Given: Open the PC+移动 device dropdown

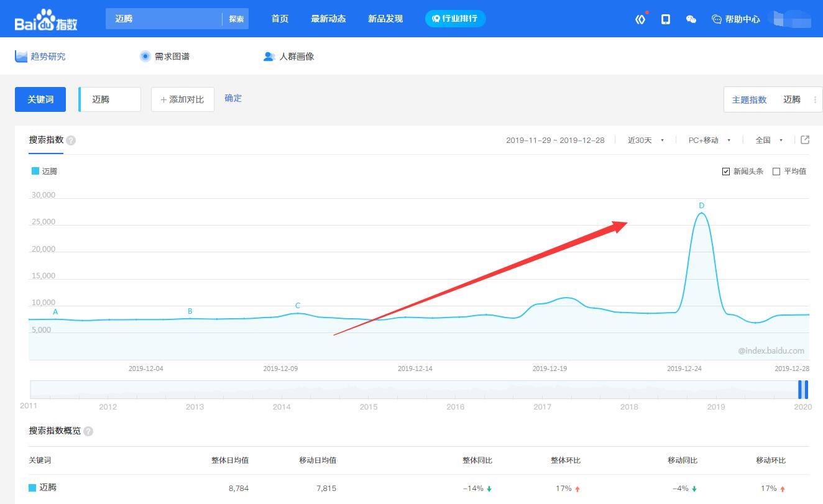Looking at the screenshot, I should (709, 140).
